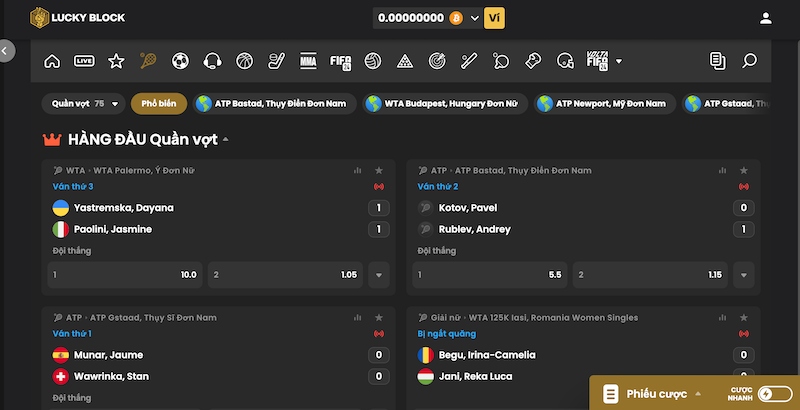
Task: Select the MMA sport icon
Action: (x=308, y=61)
